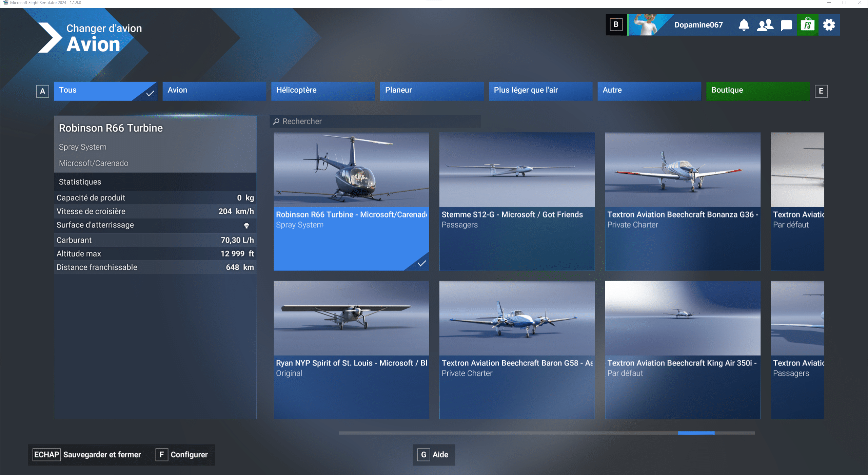Screen dimensions: 868x475
Task: Focus the Rechercher search field
Action: pos(375,121)
